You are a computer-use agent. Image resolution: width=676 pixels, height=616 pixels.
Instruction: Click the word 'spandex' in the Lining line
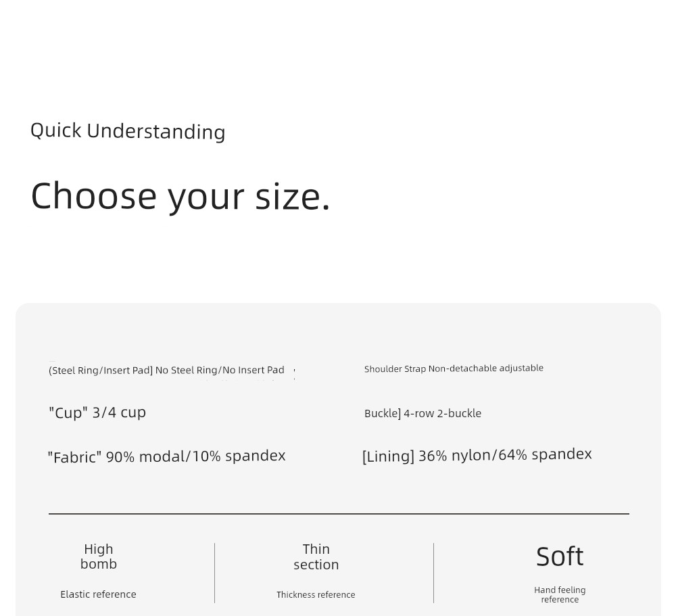tap(562, 454)
